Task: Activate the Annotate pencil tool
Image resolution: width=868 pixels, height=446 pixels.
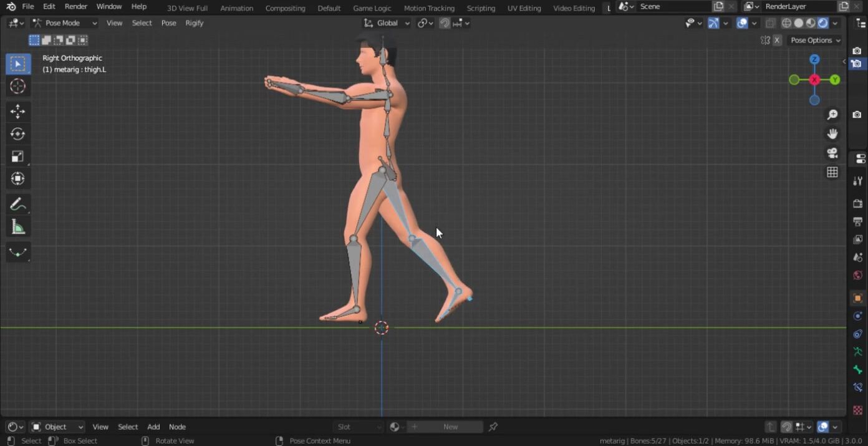Action: (x=17, y=205)
